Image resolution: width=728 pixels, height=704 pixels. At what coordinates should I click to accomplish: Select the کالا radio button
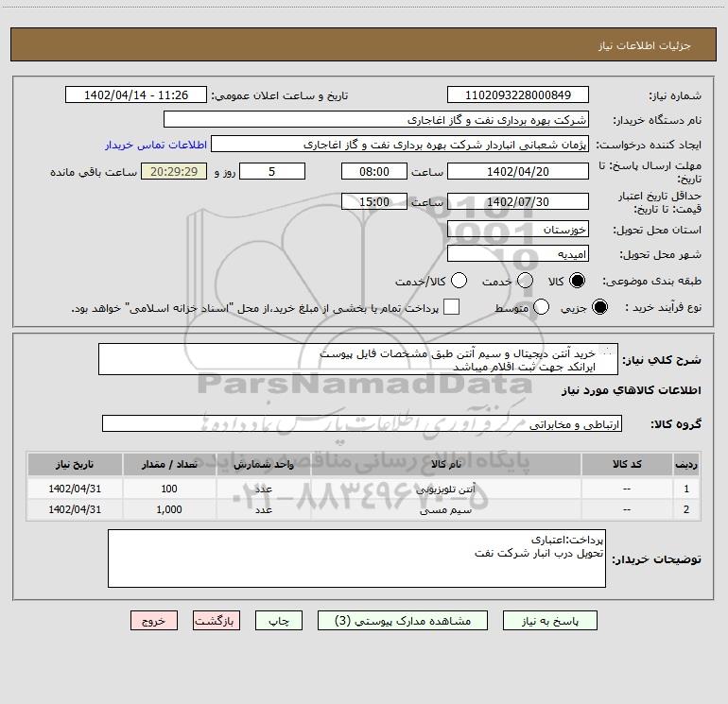pyautogui.click(x=577, y=281)
